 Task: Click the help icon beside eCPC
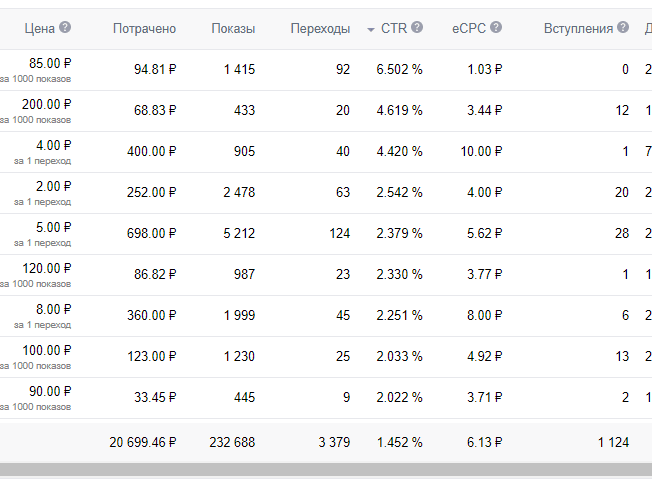[x=497, y=28]
